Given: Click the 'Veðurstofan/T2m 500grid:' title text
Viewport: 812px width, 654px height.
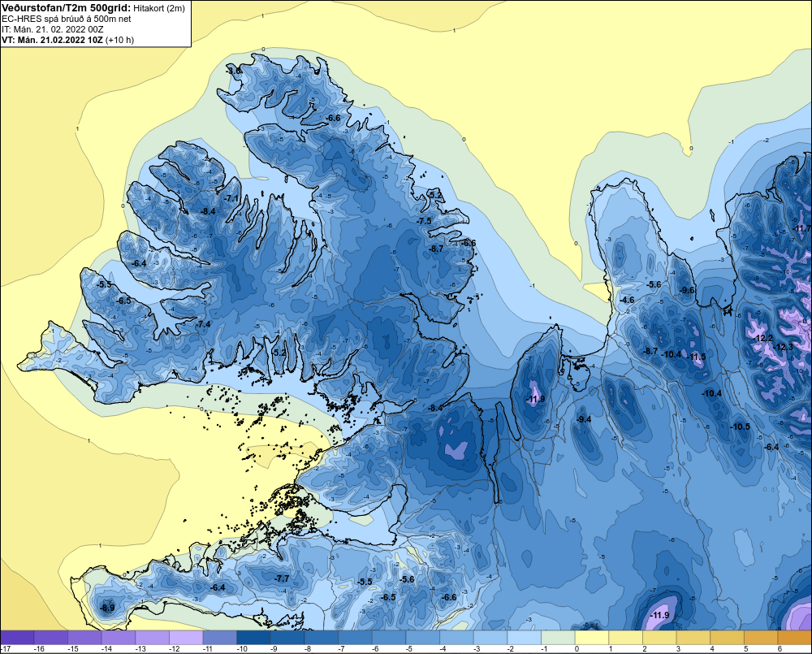Looking at the screenshot, I should point(67,7).
